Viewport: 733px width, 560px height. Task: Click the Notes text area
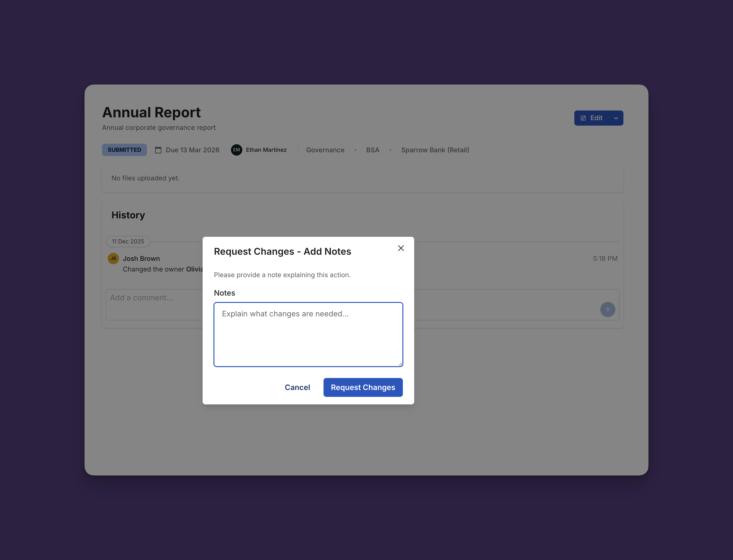(308, 334)
